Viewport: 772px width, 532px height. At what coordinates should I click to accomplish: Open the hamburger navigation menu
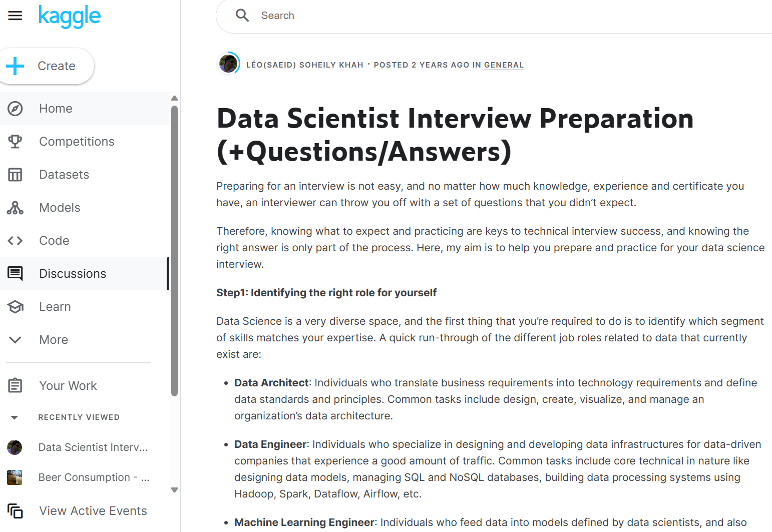point(15,16)
